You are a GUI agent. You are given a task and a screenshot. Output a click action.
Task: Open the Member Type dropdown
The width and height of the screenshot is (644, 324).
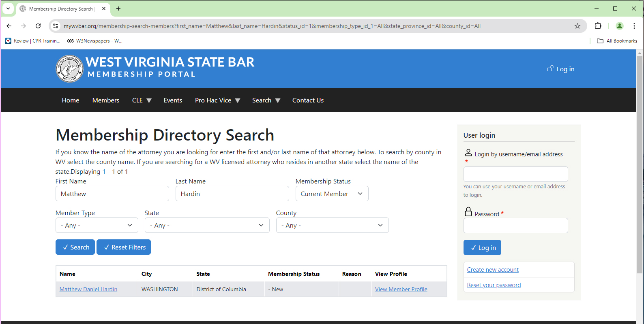coord(97,225)
